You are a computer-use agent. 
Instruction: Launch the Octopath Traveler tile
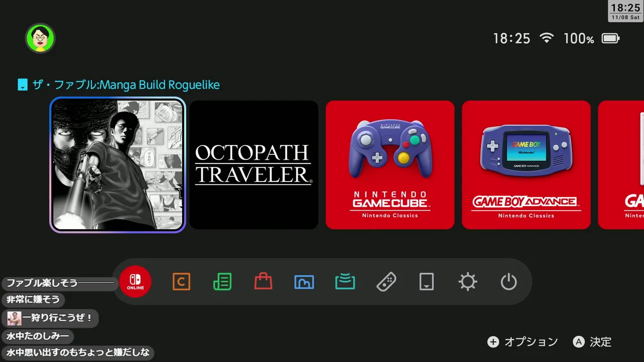(x=254, y=165)
